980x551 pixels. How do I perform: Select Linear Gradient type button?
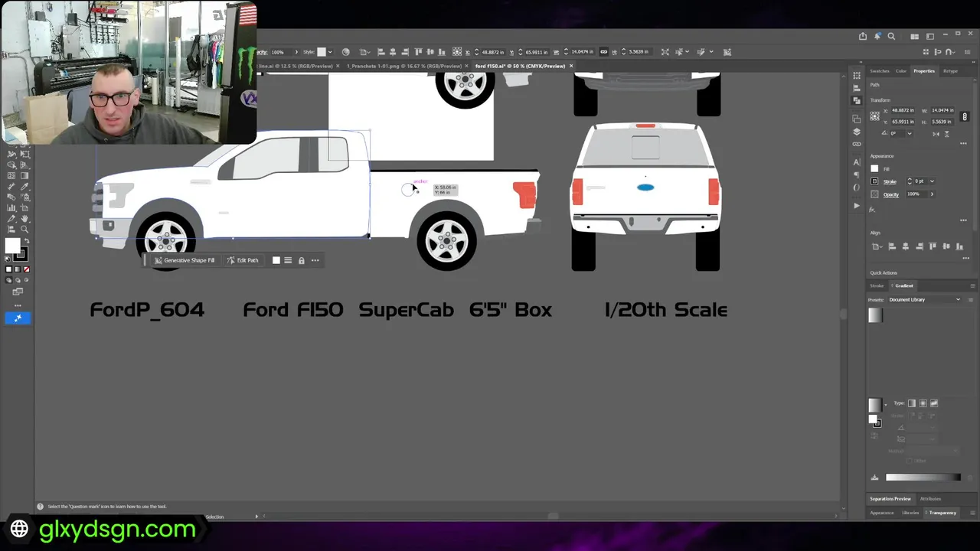(x=911, y=403)
